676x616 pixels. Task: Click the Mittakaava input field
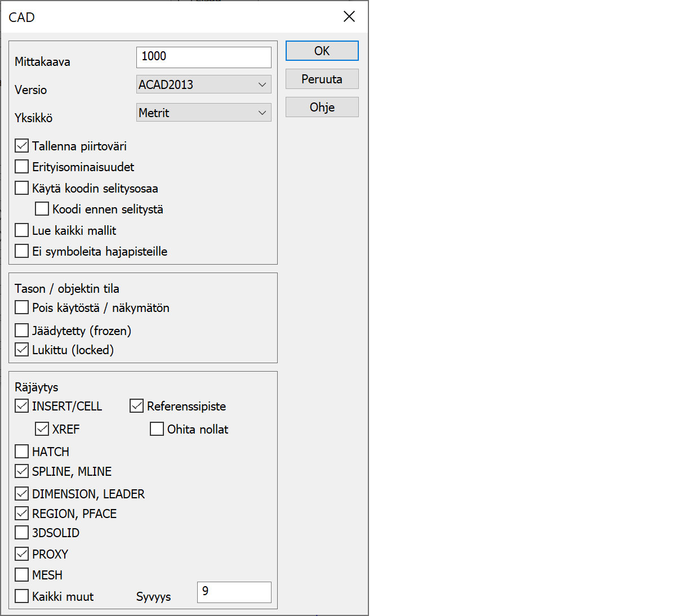[203, 57]
